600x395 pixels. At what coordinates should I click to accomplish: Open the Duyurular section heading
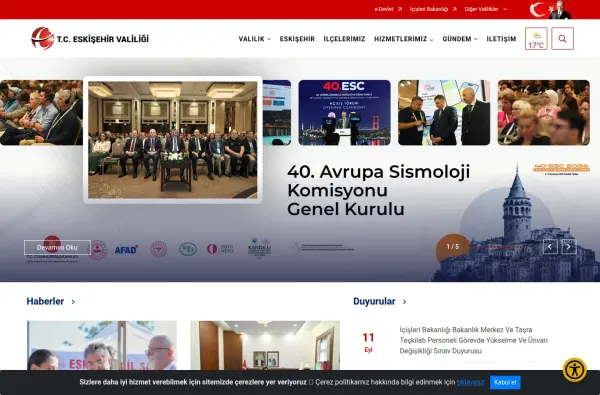[x=374, y=302]
